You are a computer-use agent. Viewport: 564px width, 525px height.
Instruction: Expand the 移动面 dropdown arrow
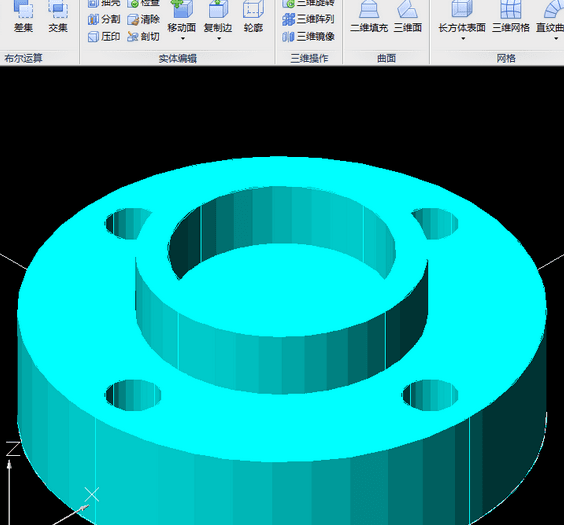(183, 38)
